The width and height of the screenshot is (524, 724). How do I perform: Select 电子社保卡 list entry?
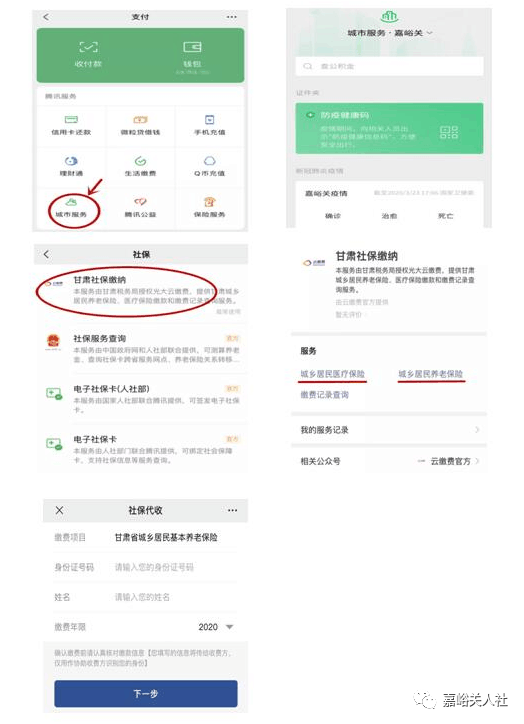(x=141, y=449)
